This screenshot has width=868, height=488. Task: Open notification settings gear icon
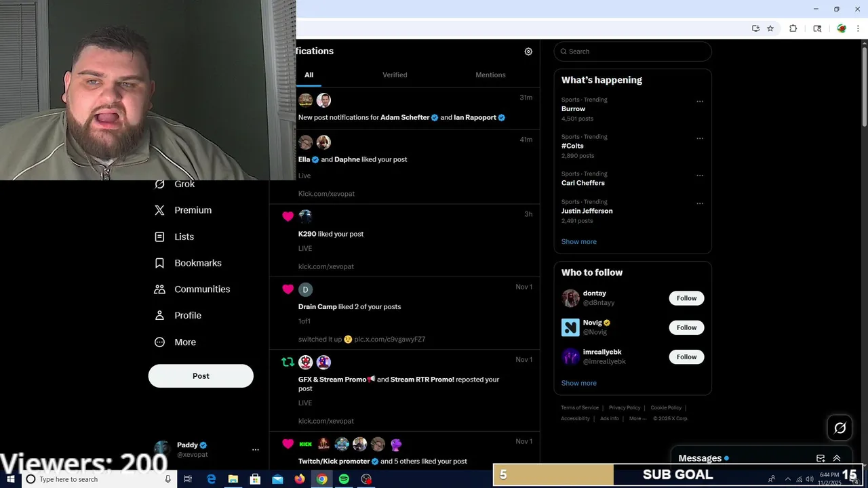click(528, 52)
